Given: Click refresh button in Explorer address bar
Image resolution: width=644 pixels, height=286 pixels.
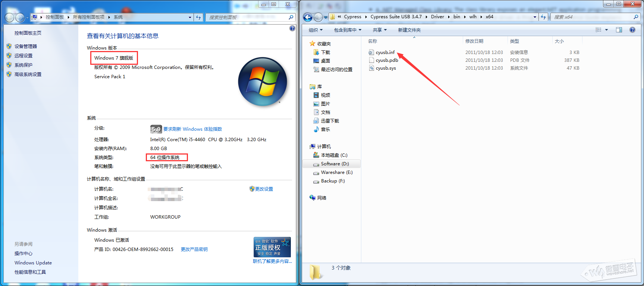Looking at the screenshot, I should click(543, 17).
